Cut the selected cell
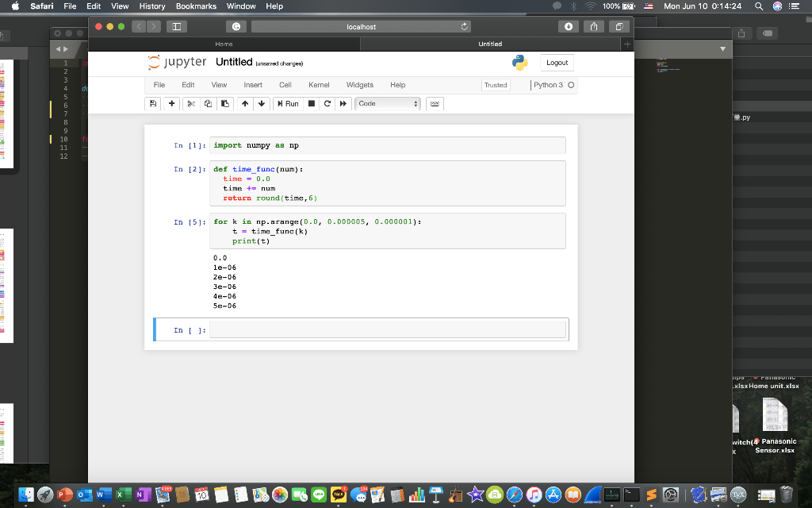The width and height of the screenshot is (812, 508). (x=190, y=103)
